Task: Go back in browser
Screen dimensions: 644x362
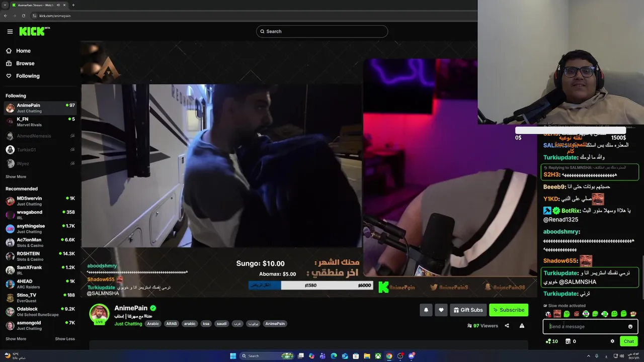Action: [x=6, y=16]
